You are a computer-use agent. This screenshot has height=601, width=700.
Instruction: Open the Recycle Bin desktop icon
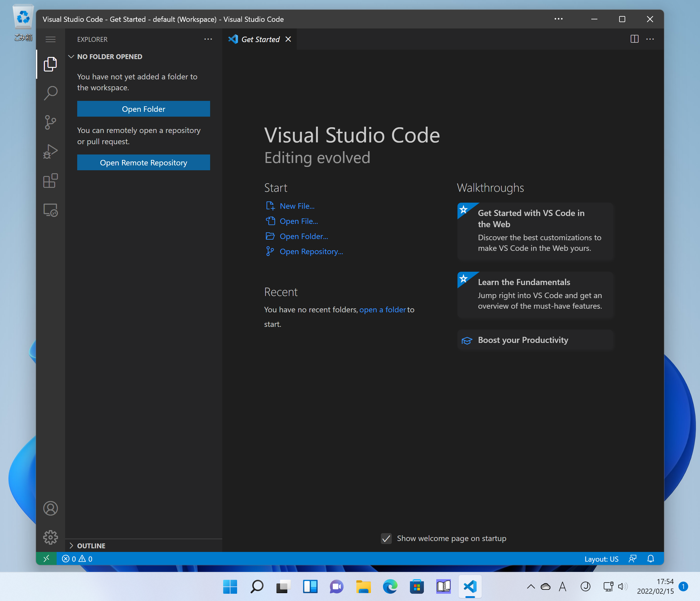23,22
